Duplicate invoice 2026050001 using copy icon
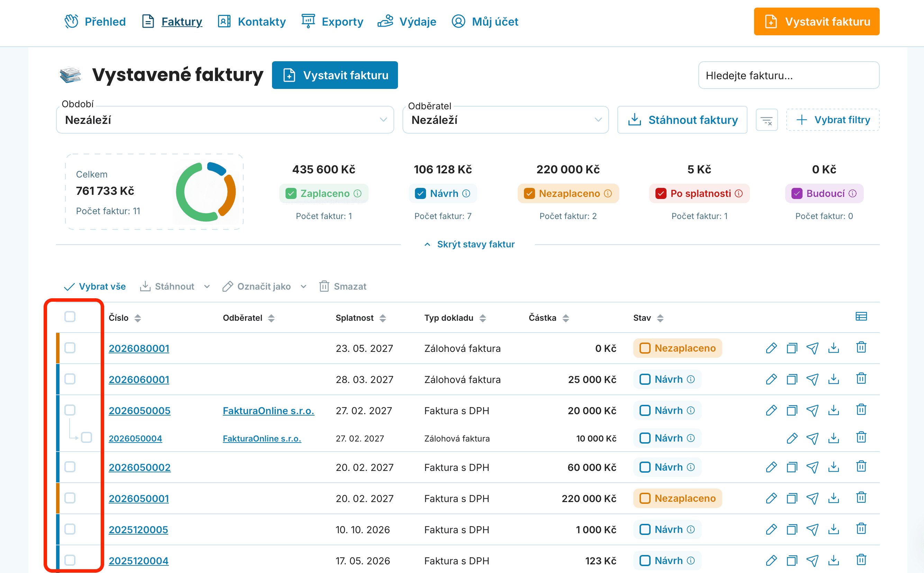 pos(792,498)
